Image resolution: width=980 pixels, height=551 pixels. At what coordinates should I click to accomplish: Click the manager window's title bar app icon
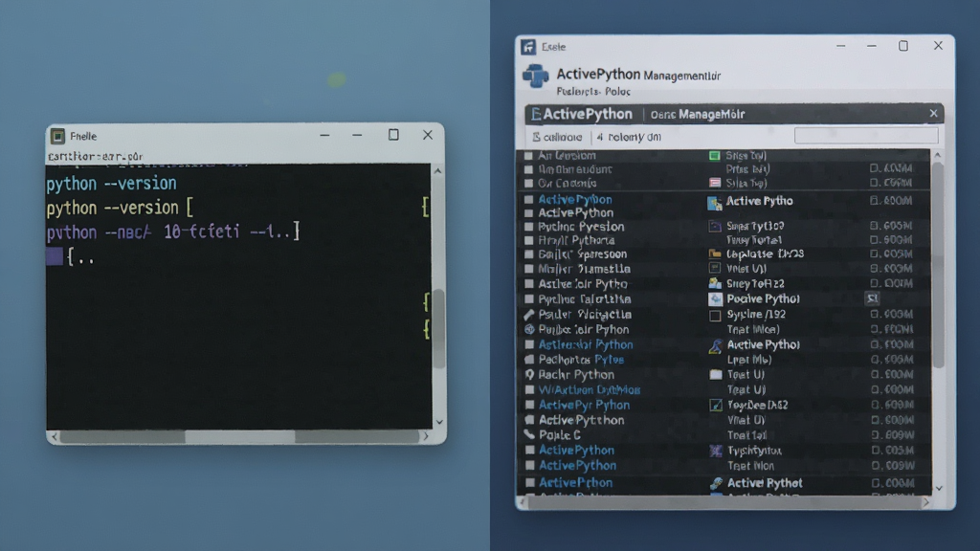528,47
